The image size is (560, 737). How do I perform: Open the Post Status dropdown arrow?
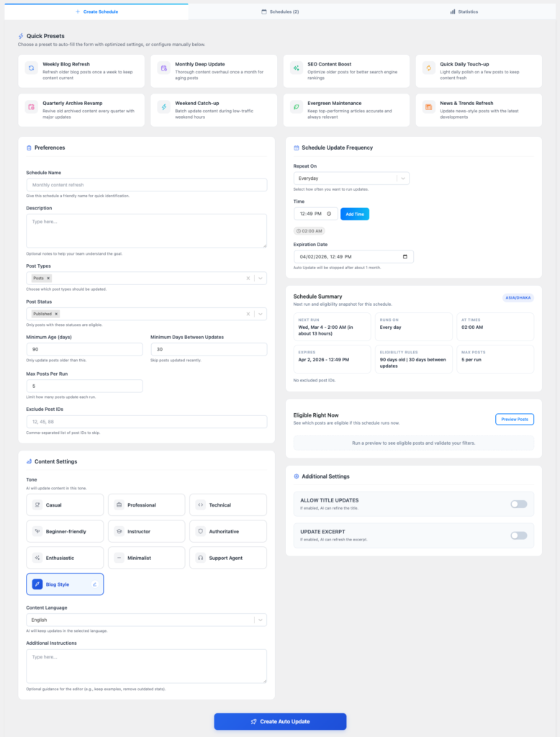pyautogui.click(x=260, y=314)
